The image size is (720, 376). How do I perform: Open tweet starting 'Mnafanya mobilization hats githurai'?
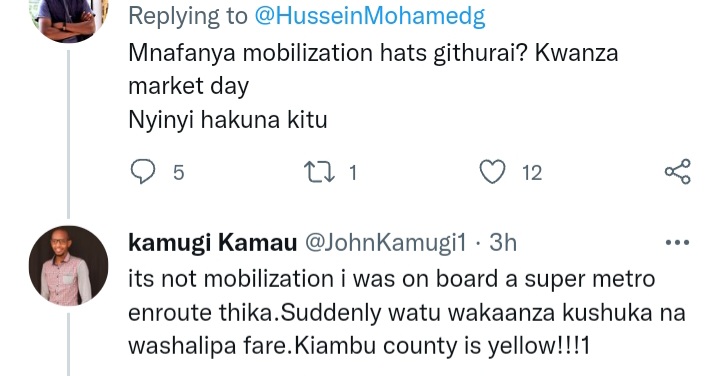[373, 86]
